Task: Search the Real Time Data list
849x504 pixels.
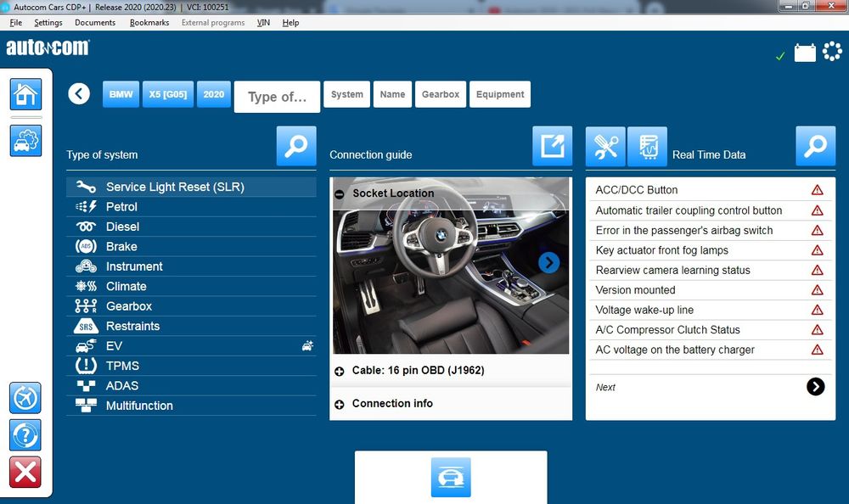Action: click(815, 146)
